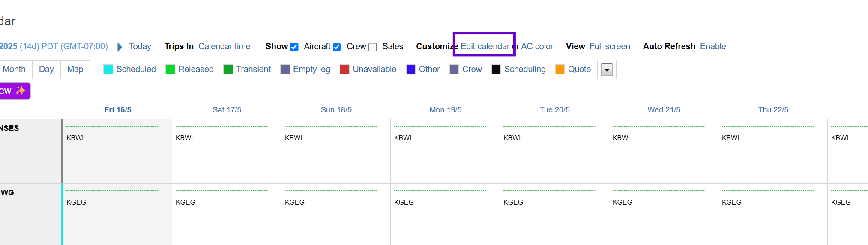The width and height of the screenshot is (868, 245).
Task: Enable the Sales checkbox
Action: pyautogui.click(x=373, y=47)
